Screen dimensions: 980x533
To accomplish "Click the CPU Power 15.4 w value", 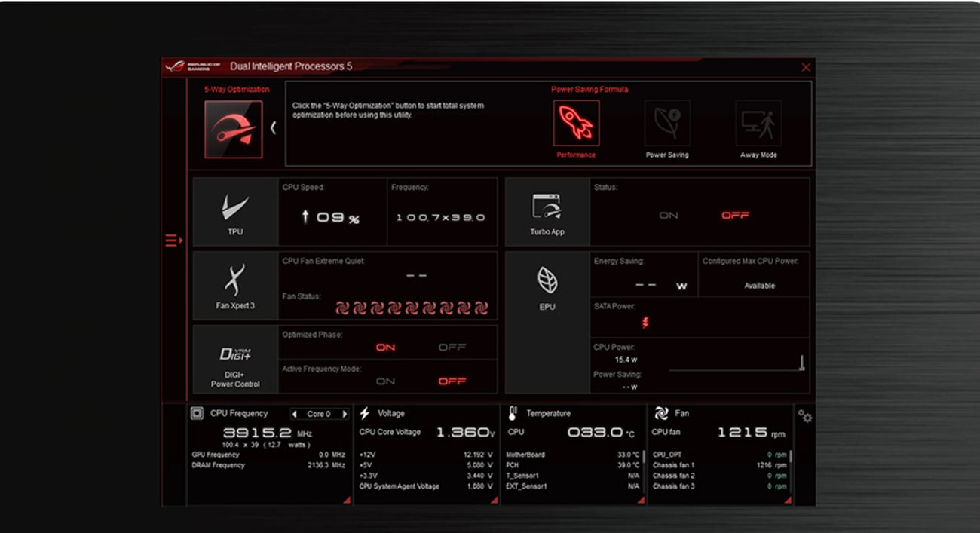I will pyautogui.click(x=626, y=360).
